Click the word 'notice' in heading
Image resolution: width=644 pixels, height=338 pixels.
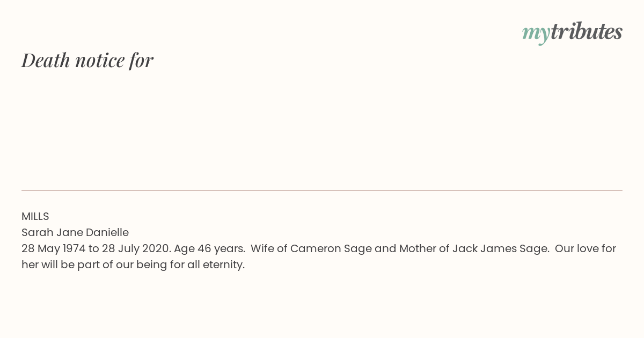tap(100, 61)
